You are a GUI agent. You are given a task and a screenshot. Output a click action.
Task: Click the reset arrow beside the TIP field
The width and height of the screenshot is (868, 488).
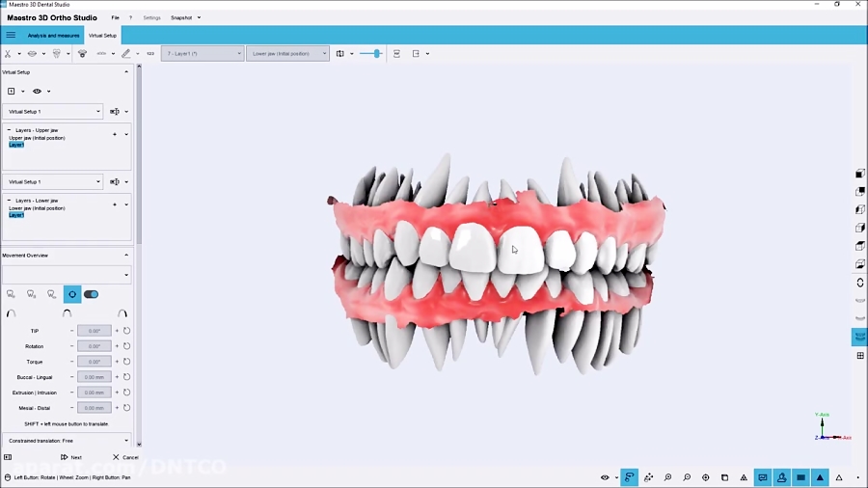[126, 331]
